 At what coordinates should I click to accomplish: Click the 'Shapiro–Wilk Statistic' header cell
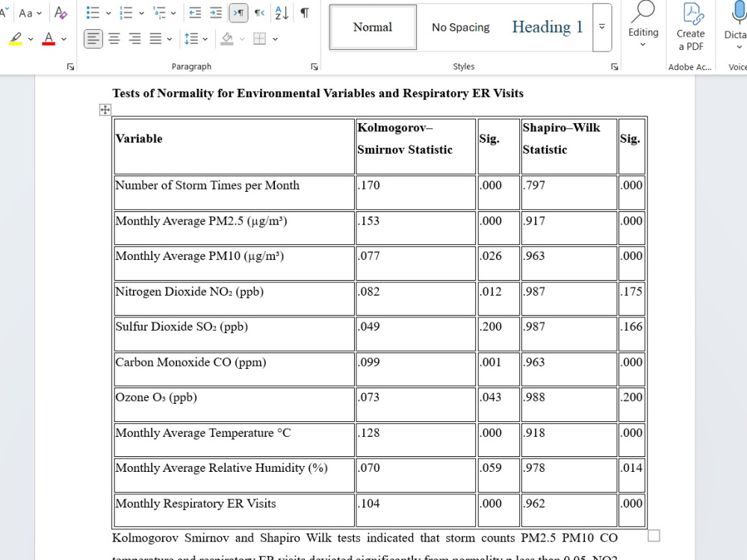click(x=569, y=146)
